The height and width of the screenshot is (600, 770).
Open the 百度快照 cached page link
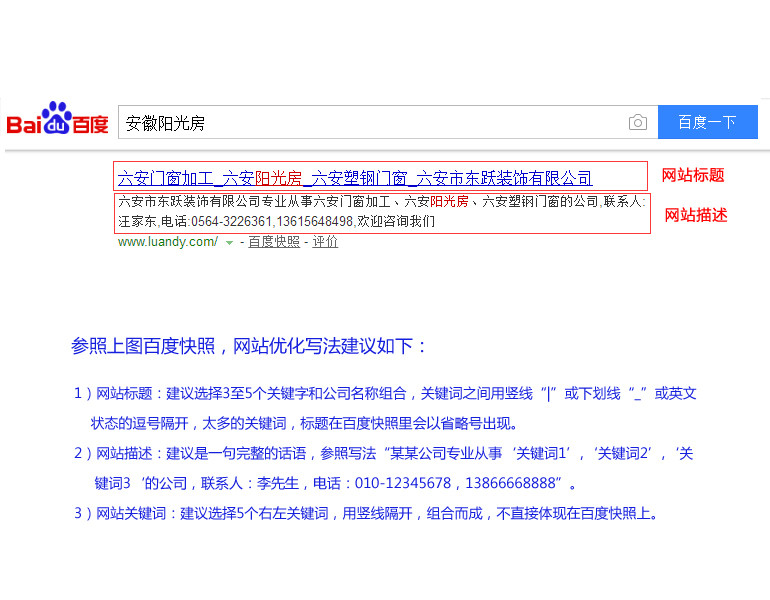(x=274, y=242)
